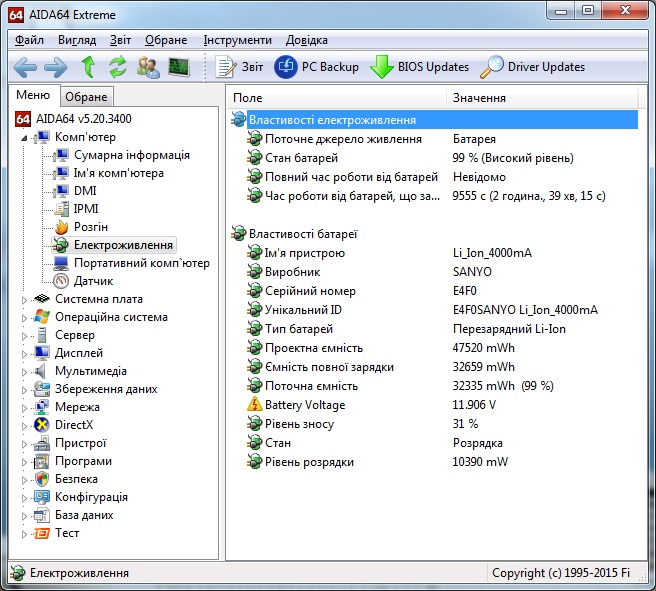
Task: Expand the Мультимедіа node
Action: (x=24, y=371)
